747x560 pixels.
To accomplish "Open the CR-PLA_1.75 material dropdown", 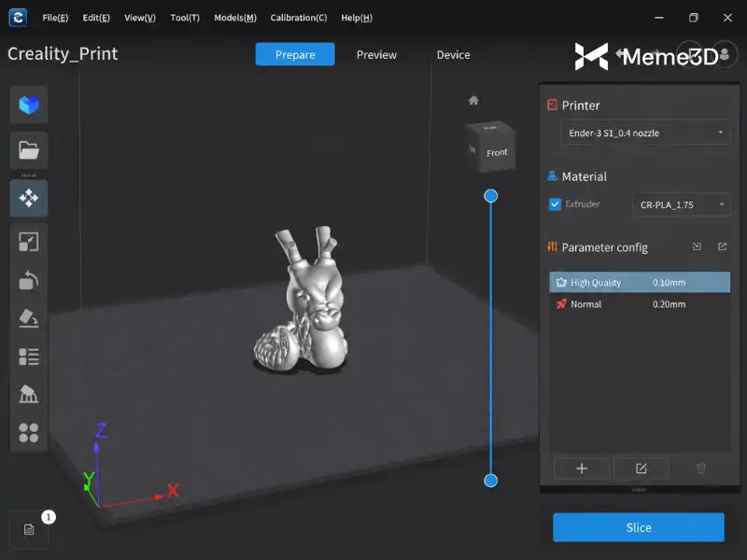I will click(x=682, y=204).
